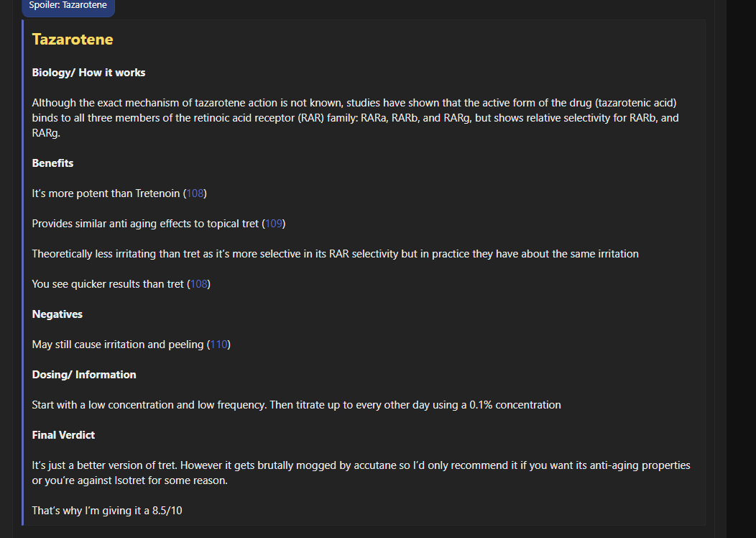Click the "May still cause irritation" text
756x538 pixels.
(x=117, y=345)
